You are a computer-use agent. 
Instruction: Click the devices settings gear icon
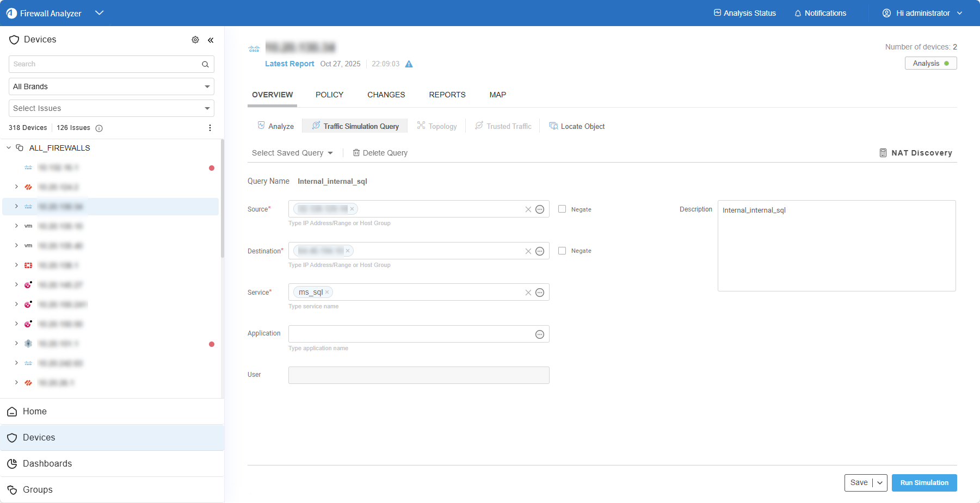(195, 40)
